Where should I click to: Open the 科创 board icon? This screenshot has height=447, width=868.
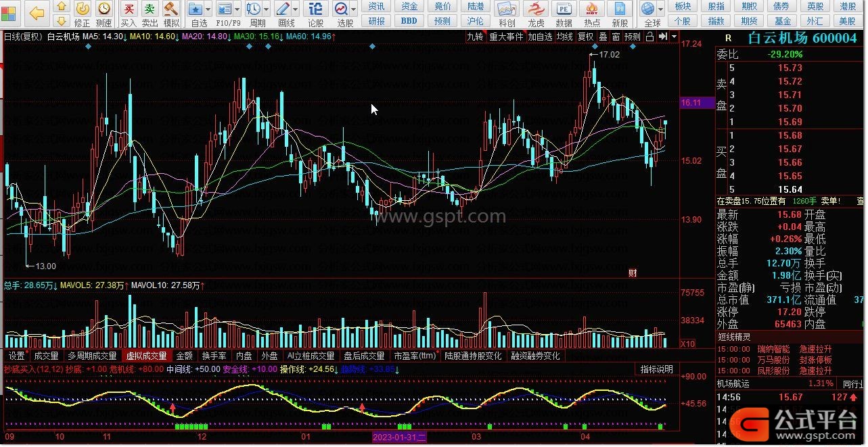pyautogui.click(x=507, y=14)
